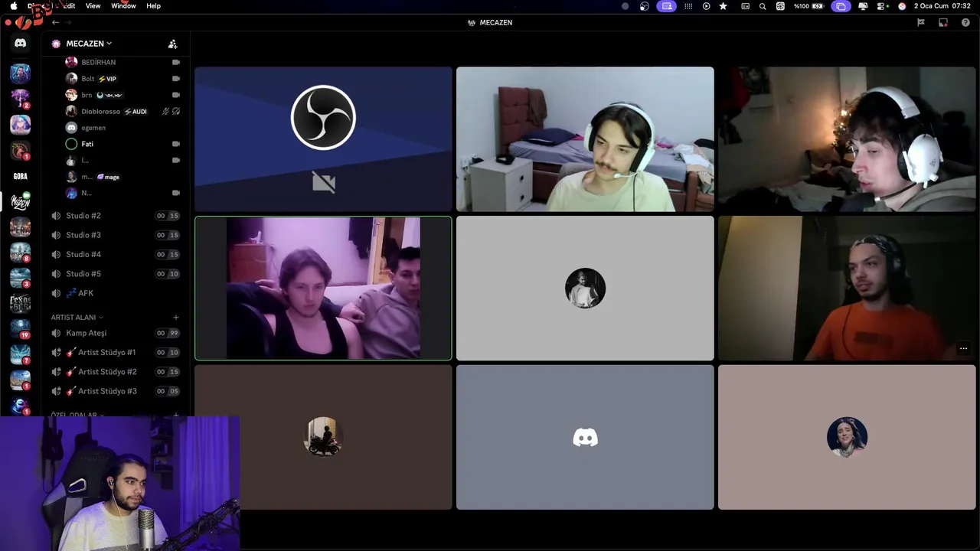Open the invite people icon beside MECAZEN
This screenshot has height=551, width=980.
172,44
